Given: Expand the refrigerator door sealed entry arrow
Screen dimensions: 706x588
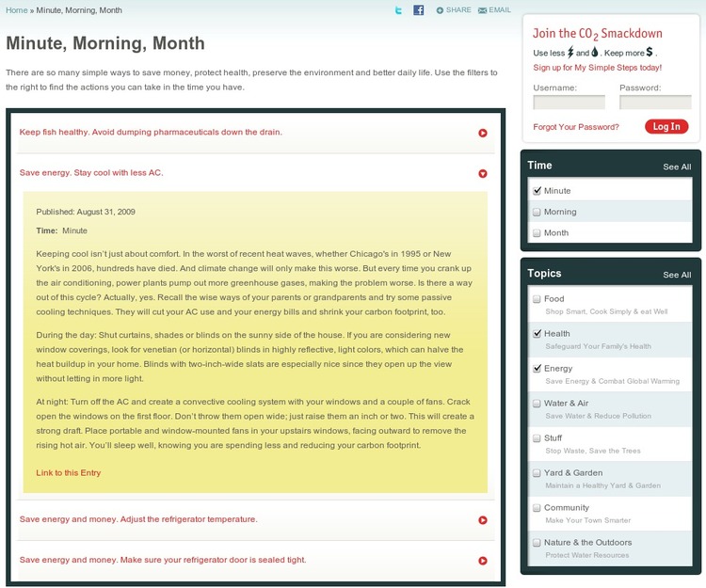Looking at the screenshot, I should point(483,561).
